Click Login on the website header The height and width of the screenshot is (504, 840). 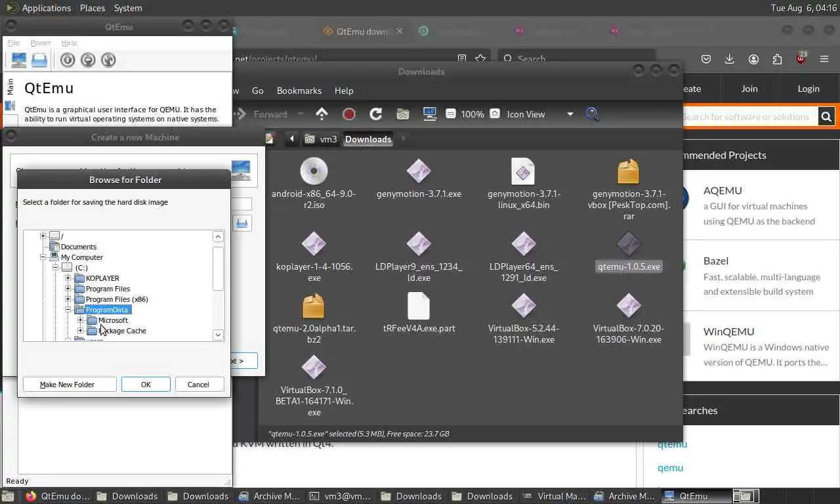coord(808,89)
